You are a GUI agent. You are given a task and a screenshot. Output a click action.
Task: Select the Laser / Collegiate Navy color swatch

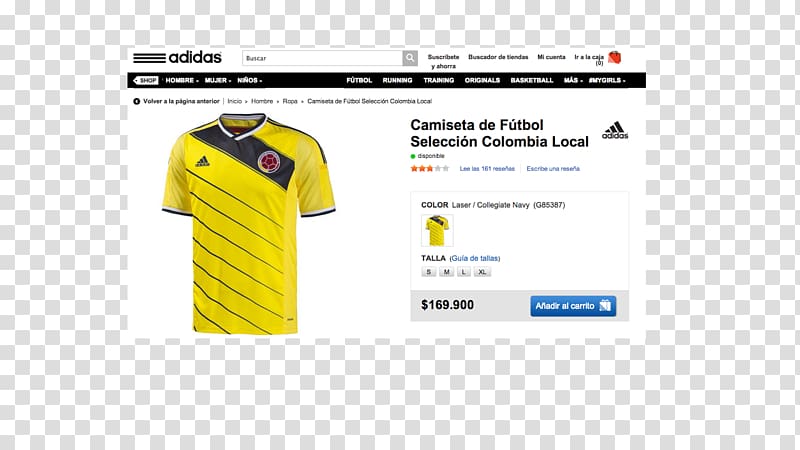tap(437, 230)
